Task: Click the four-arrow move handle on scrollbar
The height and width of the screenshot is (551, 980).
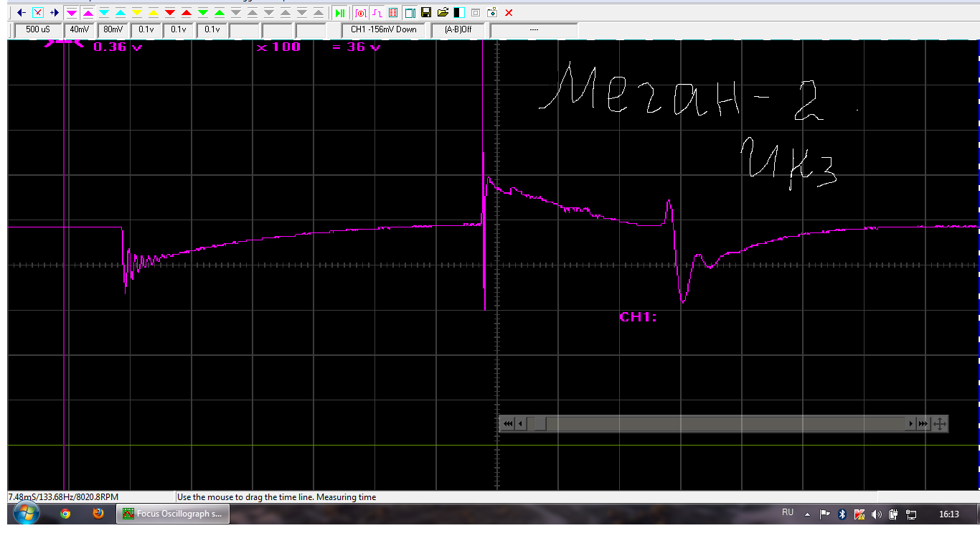Action: (x=940, y=424)
